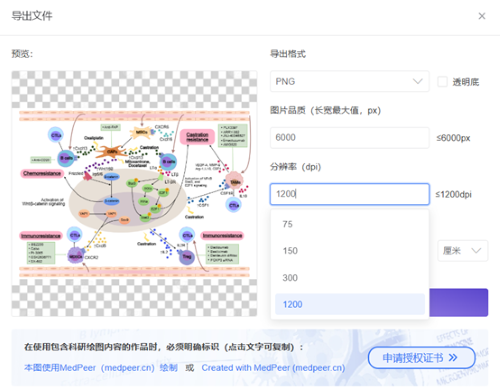
Task: Click the purple export button
Action: coord(458,302)
